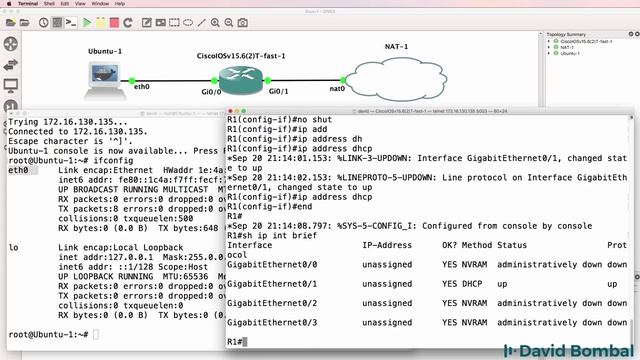Open the Shell menu
This screenshot has width=640, height=360.
[49, 4]
